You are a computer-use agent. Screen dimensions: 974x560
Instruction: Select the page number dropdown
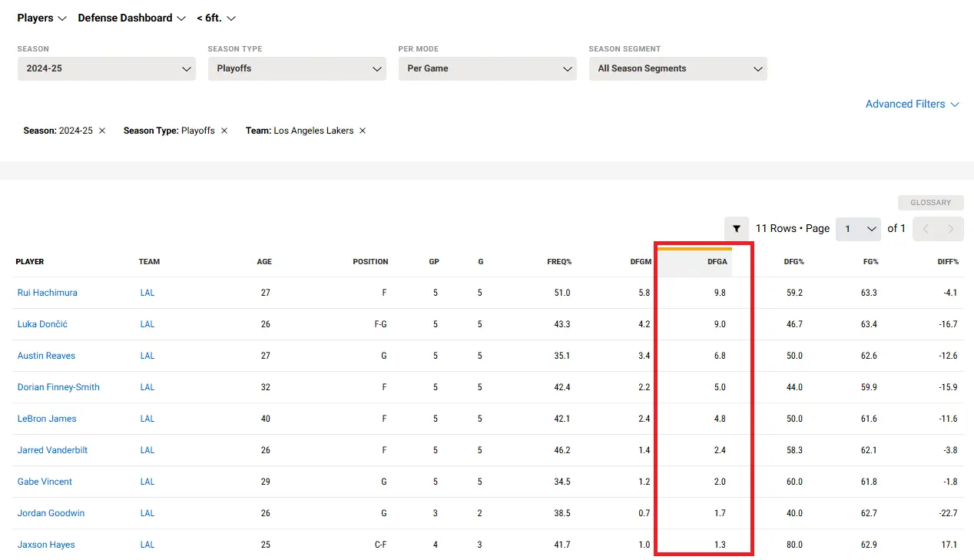[x=858, y=228]
